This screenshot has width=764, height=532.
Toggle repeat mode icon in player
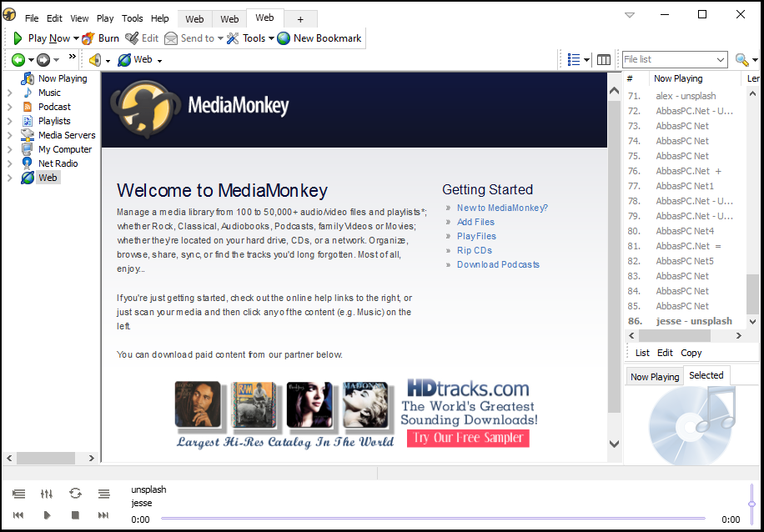click(x=75, y=494)
